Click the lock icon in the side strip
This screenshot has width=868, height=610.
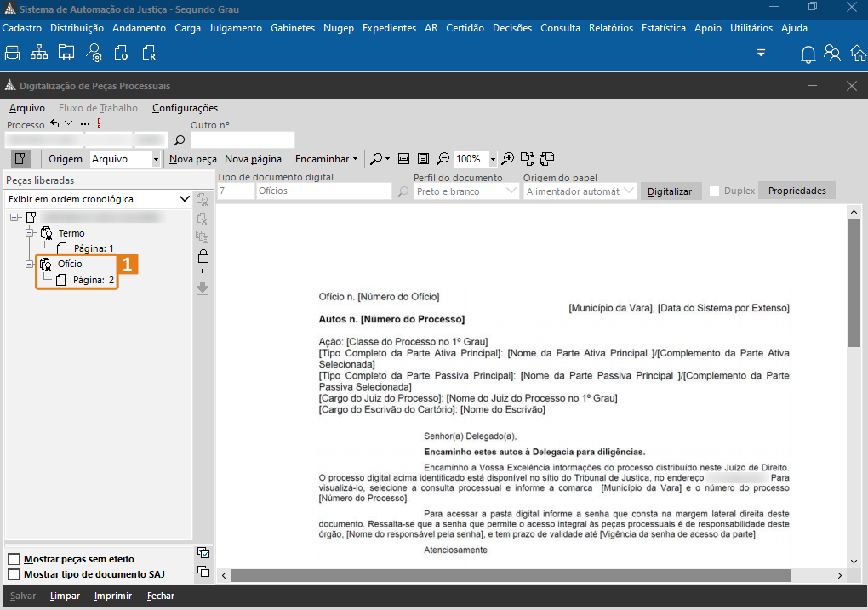(x=203, y=256)
